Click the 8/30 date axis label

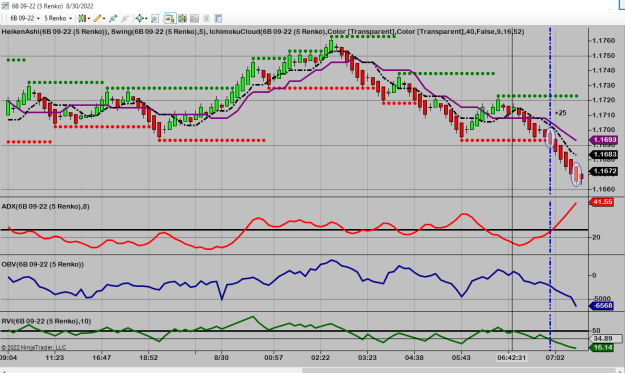(x=221, y=357)
